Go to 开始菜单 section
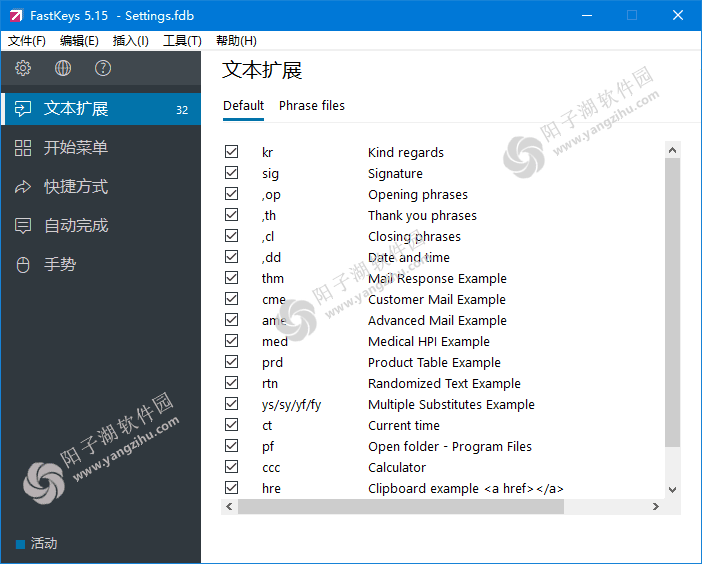702x564 pixels. click(101, 148)
